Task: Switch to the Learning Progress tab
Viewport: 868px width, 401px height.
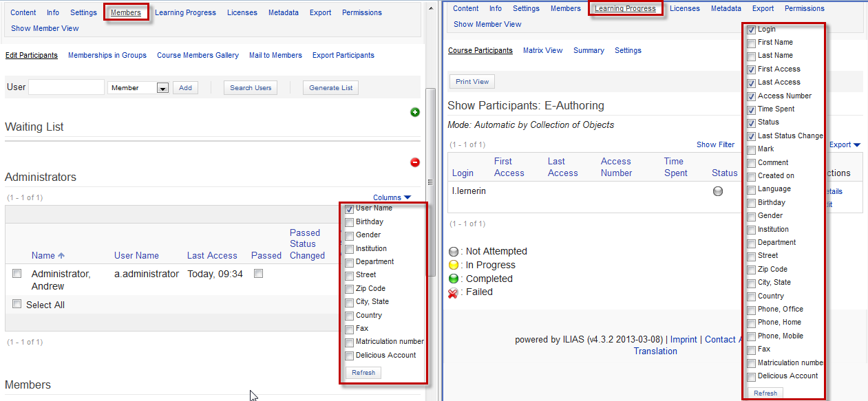Action: 626,8
